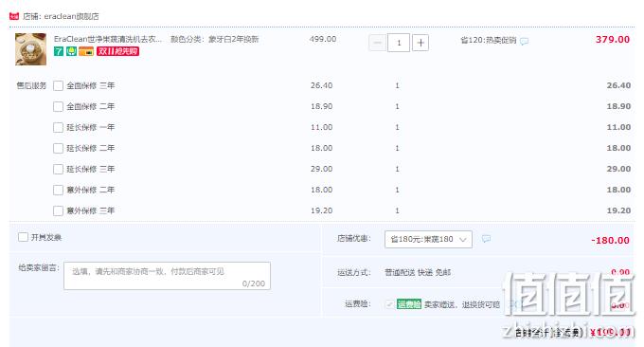This screenshot has height=347, width=644.
Task: Click the 普通配送 快递 免邮 shipping text
Action: point(418,273)
